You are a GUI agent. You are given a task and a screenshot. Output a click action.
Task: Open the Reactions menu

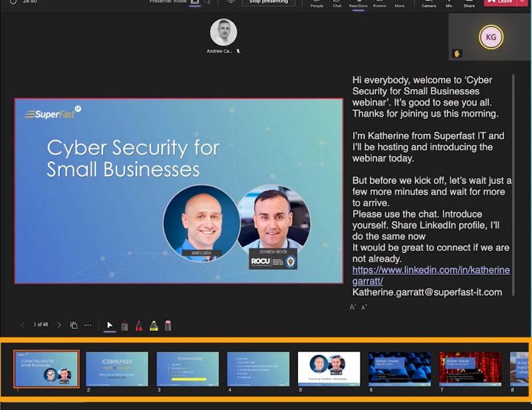[358, 3]
